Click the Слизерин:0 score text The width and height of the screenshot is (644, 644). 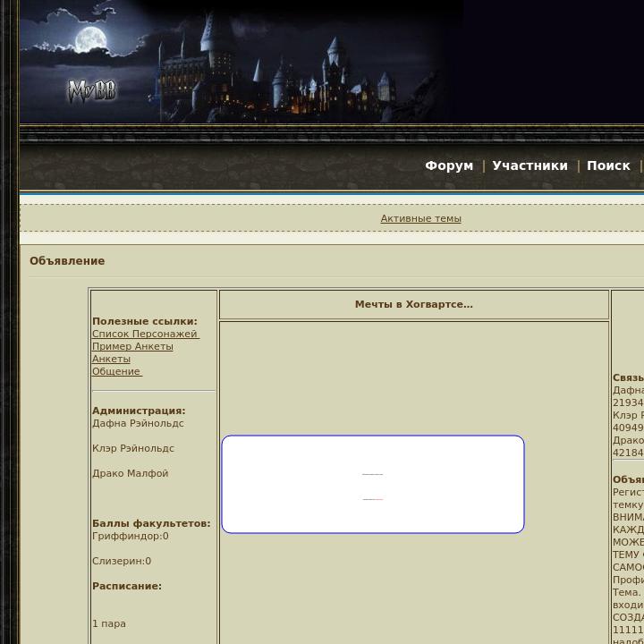click(122, 561)
